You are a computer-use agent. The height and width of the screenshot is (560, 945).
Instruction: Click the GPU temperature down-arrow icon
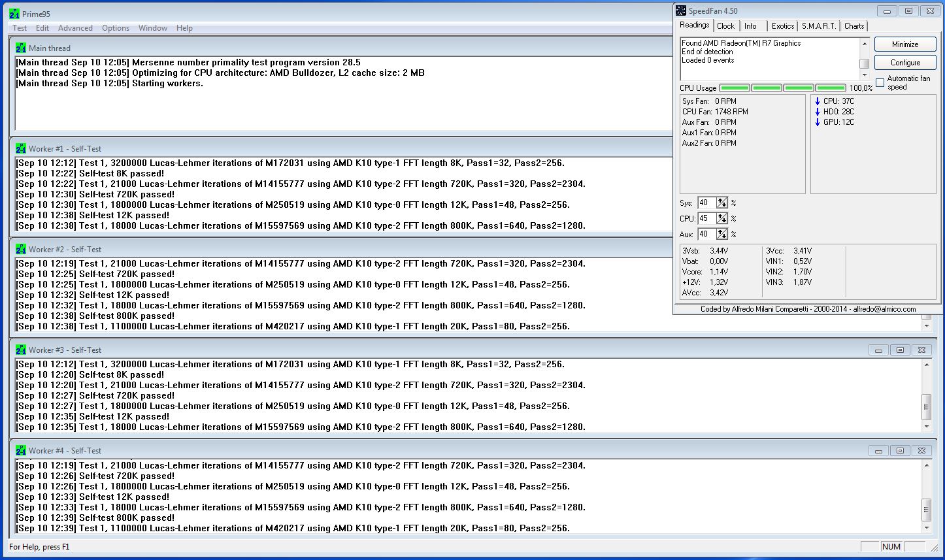818,122
